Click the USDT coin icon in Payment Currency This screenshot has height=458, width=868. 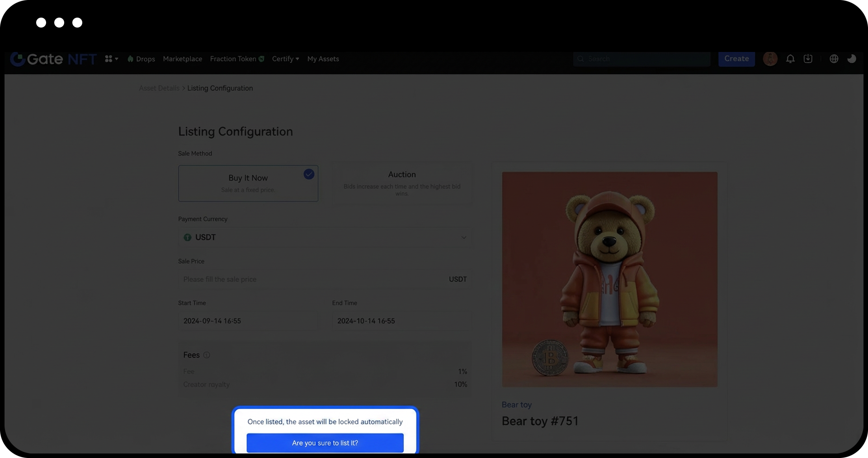(x=188, y=238)
